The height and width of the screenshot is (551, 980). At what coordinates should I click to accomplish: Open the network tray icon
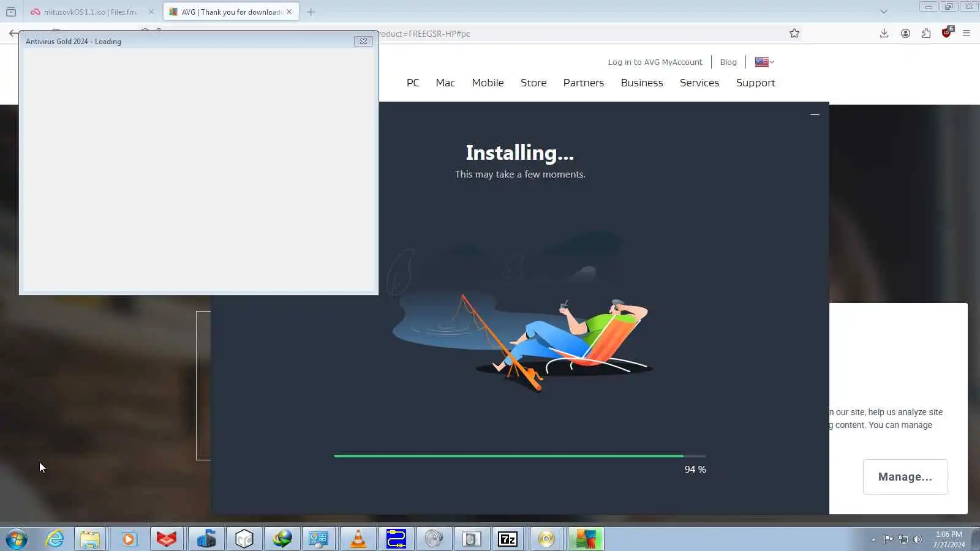903,539
